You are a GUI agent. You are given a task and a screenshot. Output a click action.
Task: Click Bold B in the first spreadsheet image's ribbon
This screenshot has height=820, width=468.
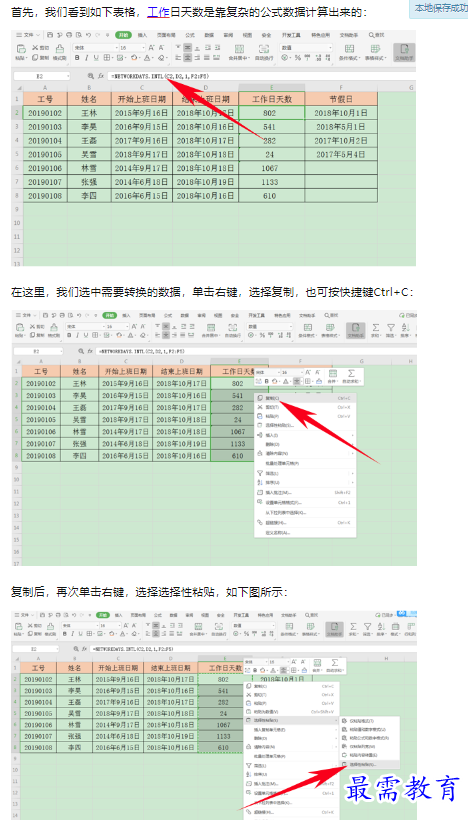pyautogui.click(x=76, y=58)
